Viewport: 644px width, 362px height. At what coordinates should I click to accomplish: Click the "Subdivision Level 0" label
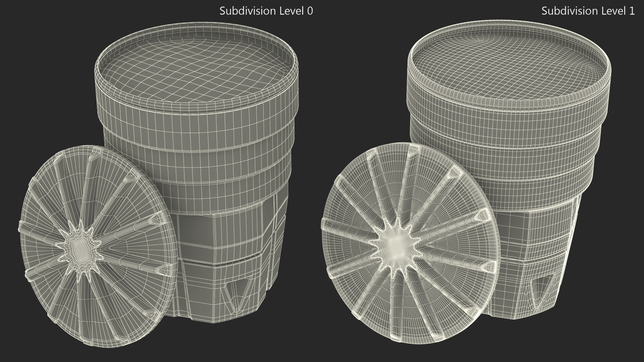click(x=266, y=11)
